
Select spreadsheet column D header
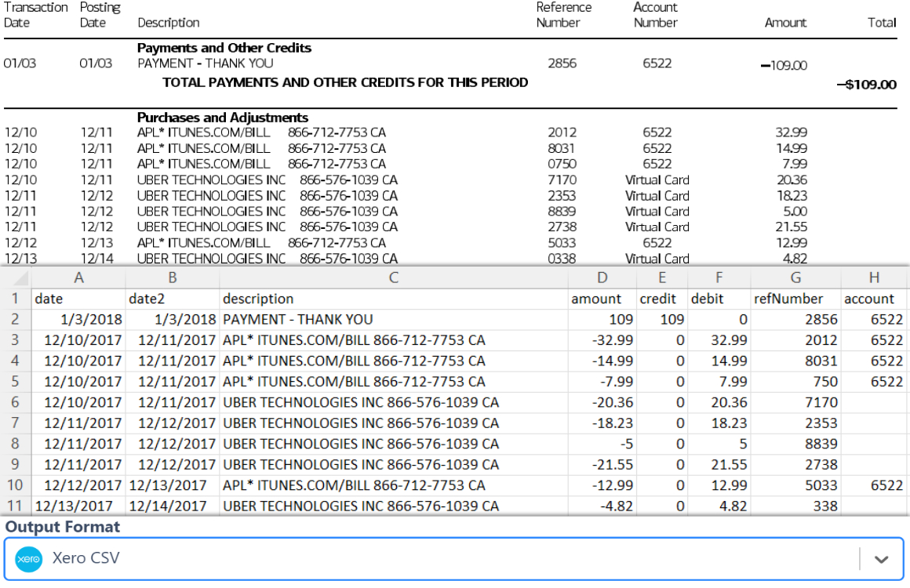pyautogui.click(x=602, y=278)
